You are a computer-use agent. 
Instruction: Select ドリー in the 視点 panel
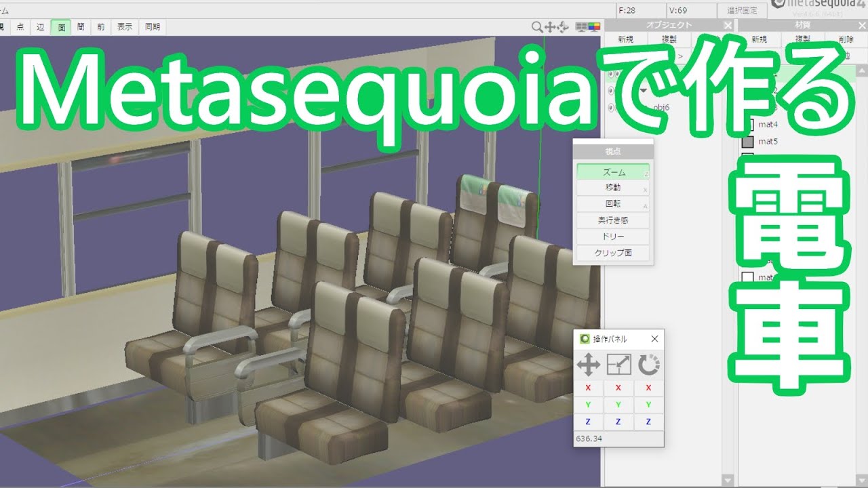[613, 237]
